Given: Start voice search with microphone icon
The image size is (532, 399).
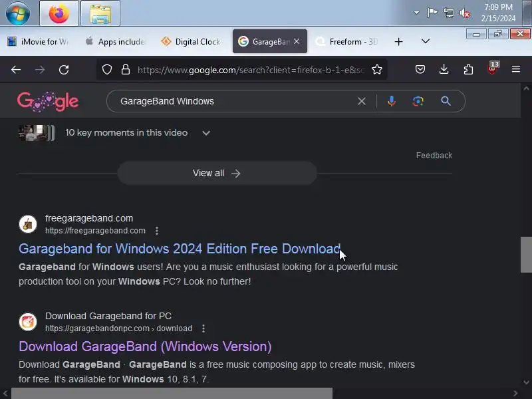Looking at the screenshot, I should (392, 101).
